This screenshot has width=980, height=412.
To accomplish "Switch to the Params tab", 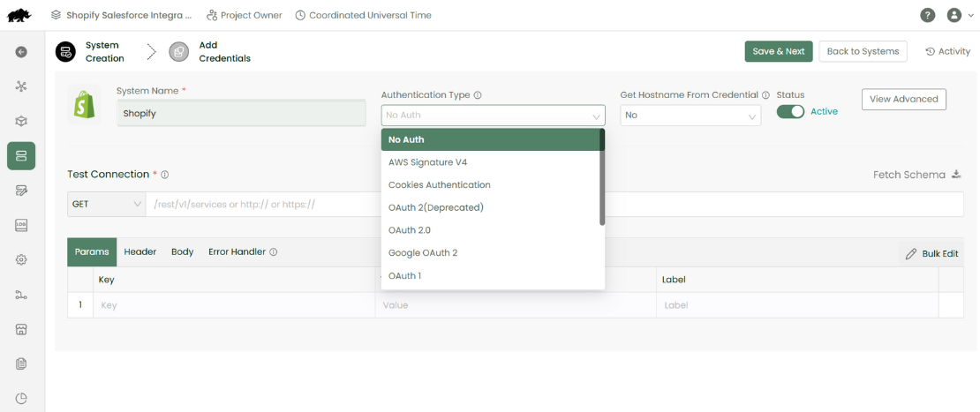I will tap(92, 252).
